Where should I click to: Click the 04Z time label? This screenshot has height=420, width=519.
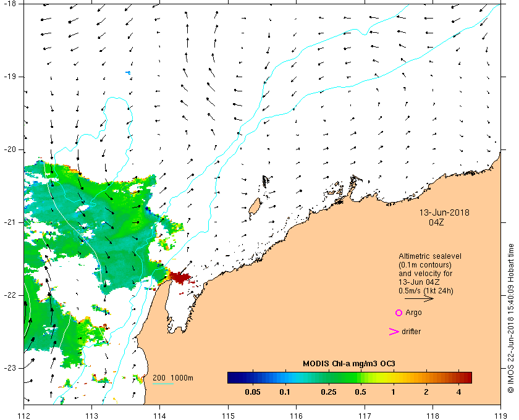pos(436,222)
